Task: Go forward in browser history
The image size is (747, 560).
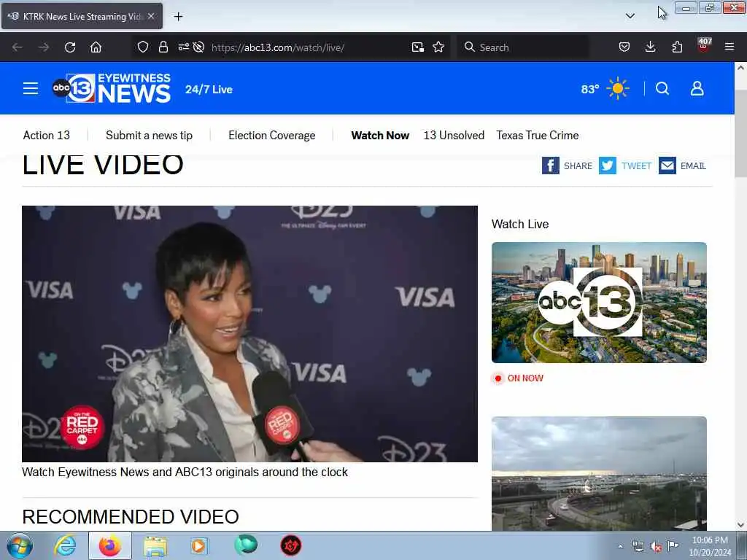Action: pos(44,47)
